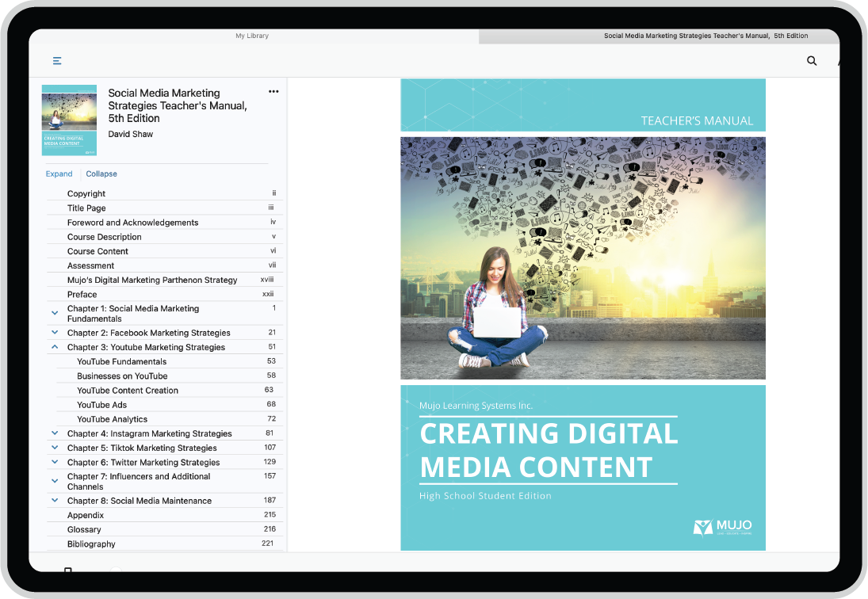The height and width of the screenshot is (599, 868).
Task: Click the Expand link
Action: [59, 174]
